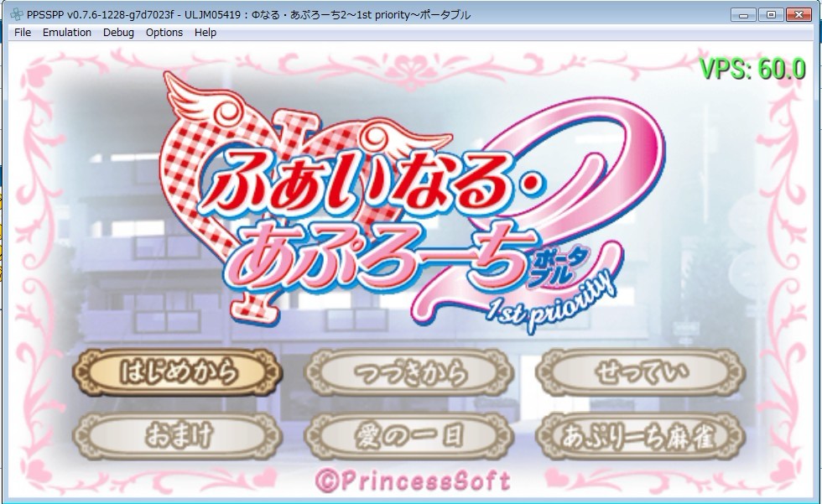This screenshot has height=504, width=822.
Task: Click the 愛の一日 button
Action: coord(409,436)
